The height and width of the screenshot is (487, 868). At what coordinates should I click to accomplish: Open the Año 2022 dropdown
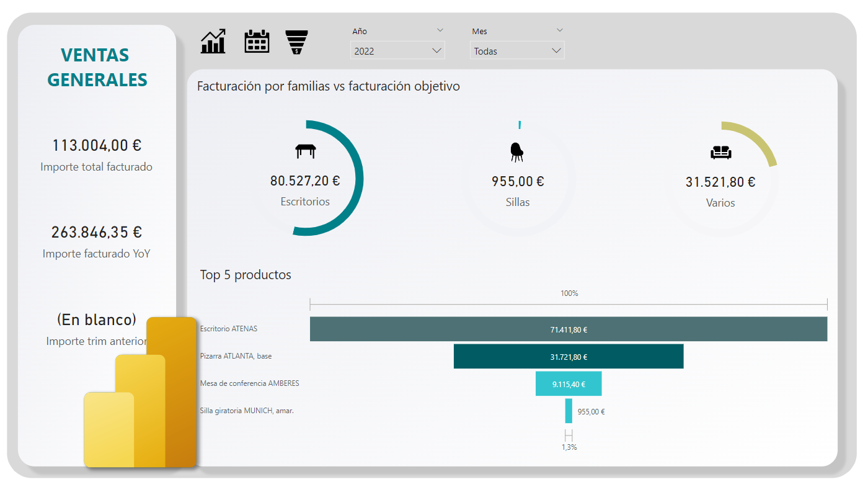point(397,51)
